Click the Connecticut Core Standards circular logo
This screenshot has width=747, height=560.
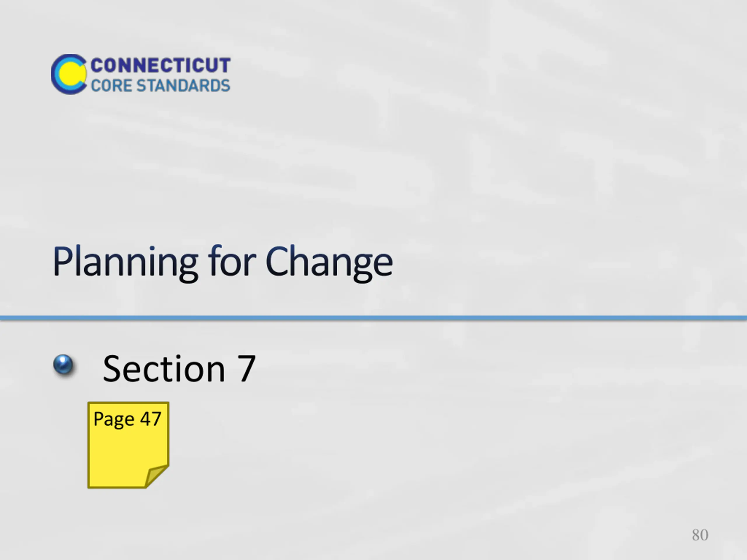tap(69, 74)
